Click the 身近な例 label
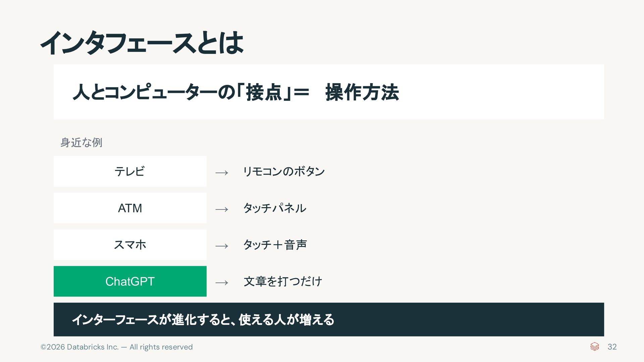 (x=81, y=142)
